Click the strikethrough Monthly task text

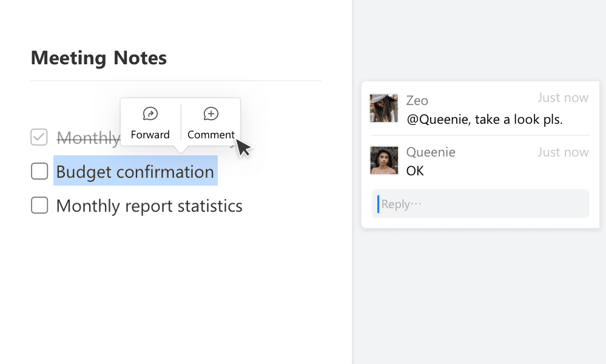coord(89,138)
